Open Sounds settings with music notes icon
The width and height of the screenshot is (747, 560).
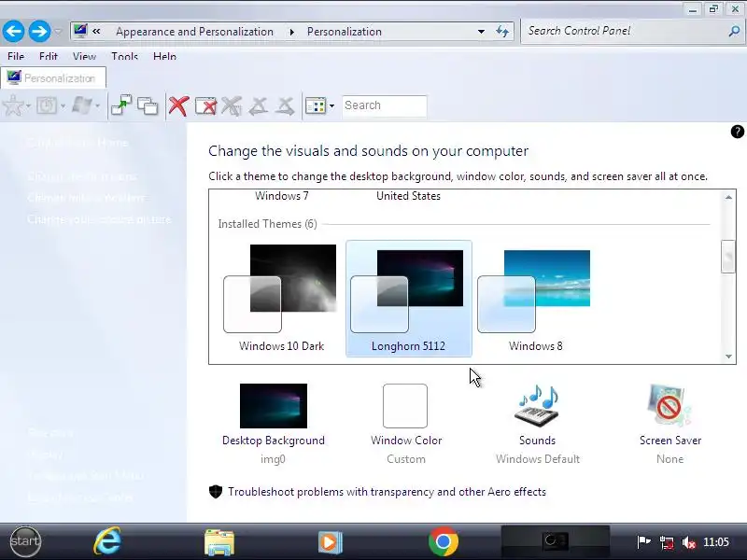(x=537, y=405)
